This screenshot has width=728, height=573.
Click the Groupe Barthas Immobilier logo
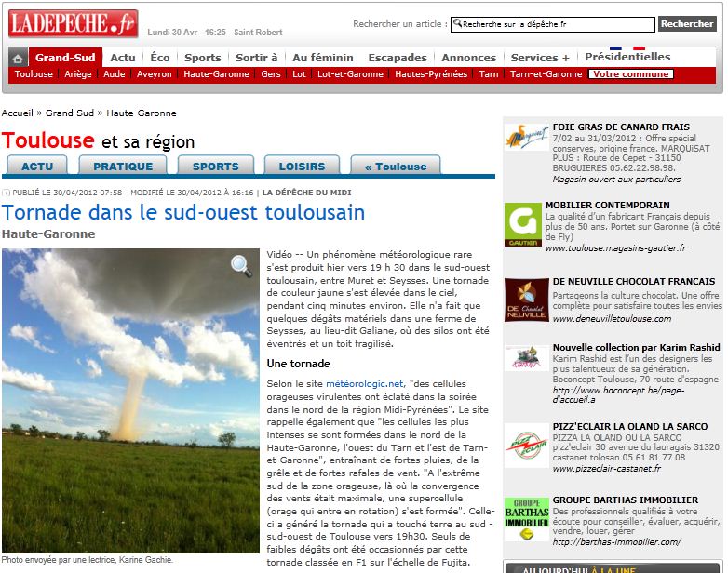point(526,519)
